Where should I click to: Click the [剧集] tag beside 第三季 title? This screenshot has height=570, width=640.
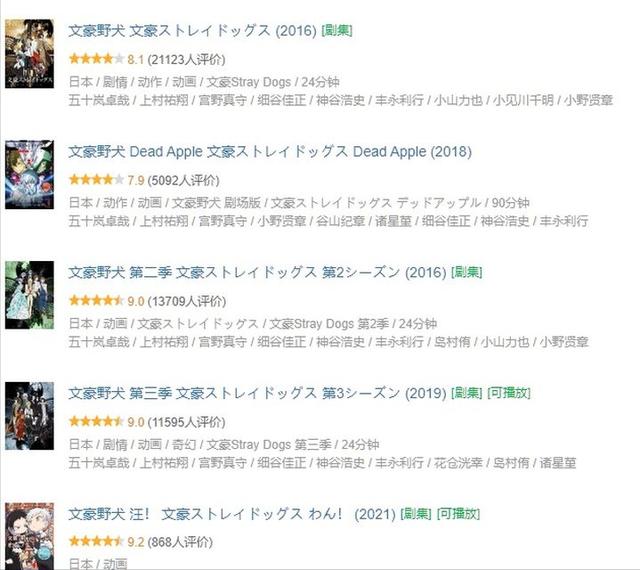click(467, 393)
